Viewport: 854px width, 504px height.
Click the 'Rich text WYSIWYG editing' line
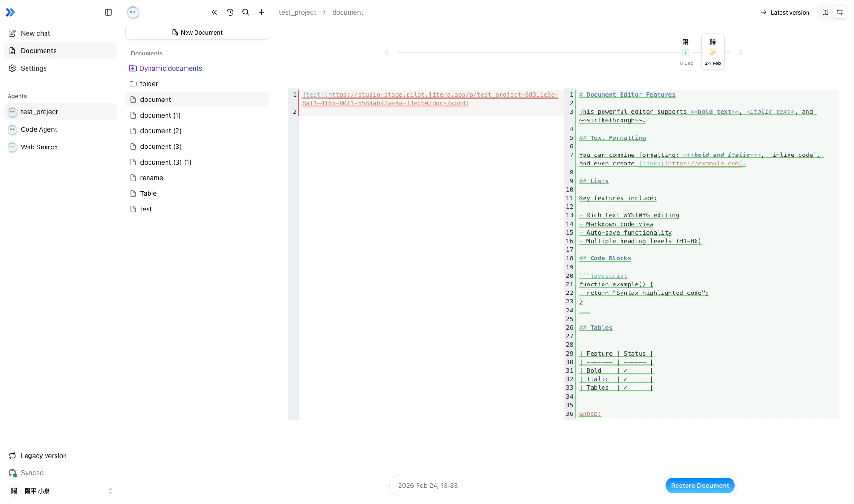(x=629, y=215)
